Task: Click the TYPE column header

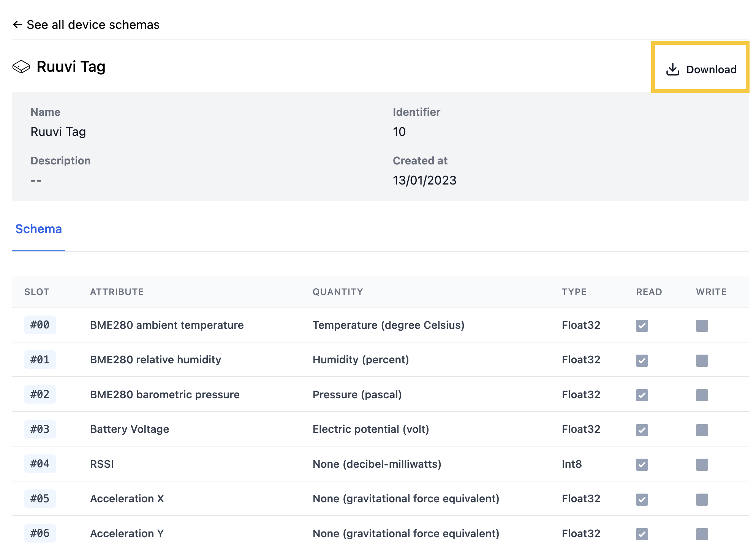Action: point(574,292)
